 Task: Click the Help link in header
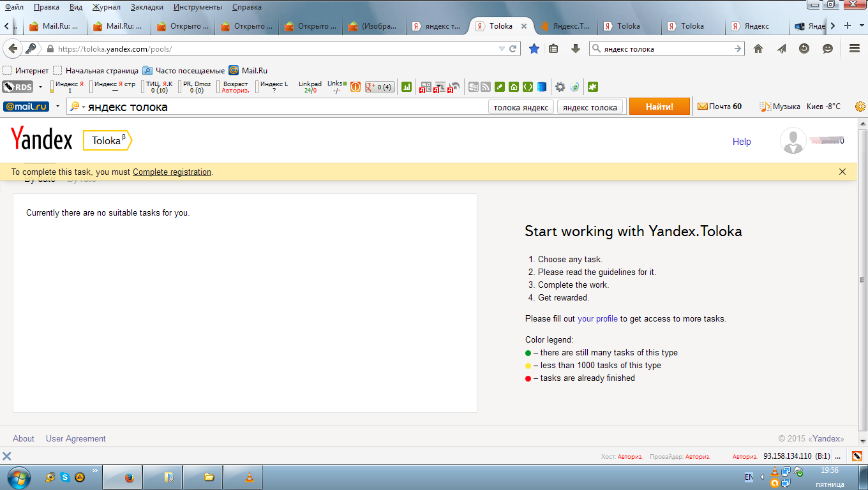(x=742, y=142)
